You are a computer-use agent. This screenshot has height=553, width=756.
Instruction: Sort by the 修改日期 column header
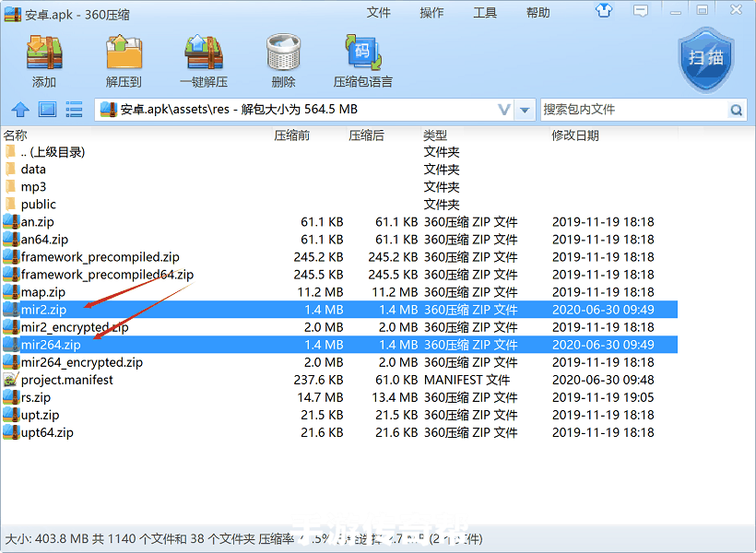(x=575, y=135)
